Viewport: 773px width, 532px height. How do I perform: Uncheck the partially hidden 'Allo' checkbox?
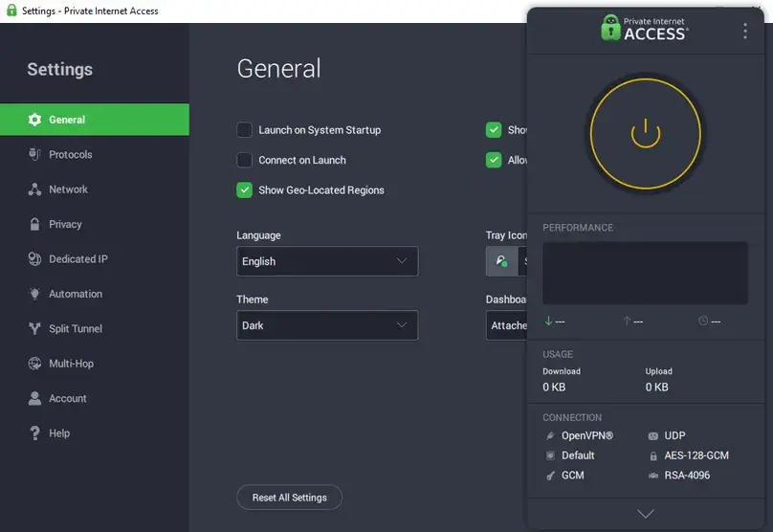pos(494,160)
